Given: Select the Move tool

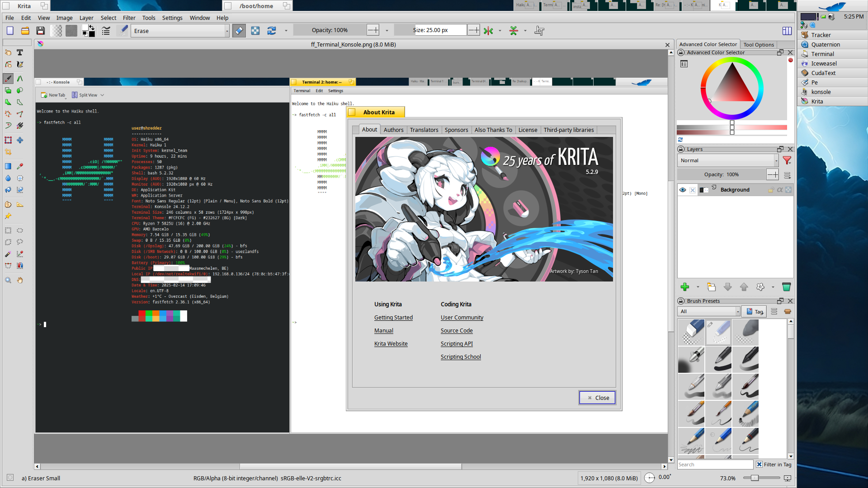Looking at the screenshot, I should click(20, 140).
